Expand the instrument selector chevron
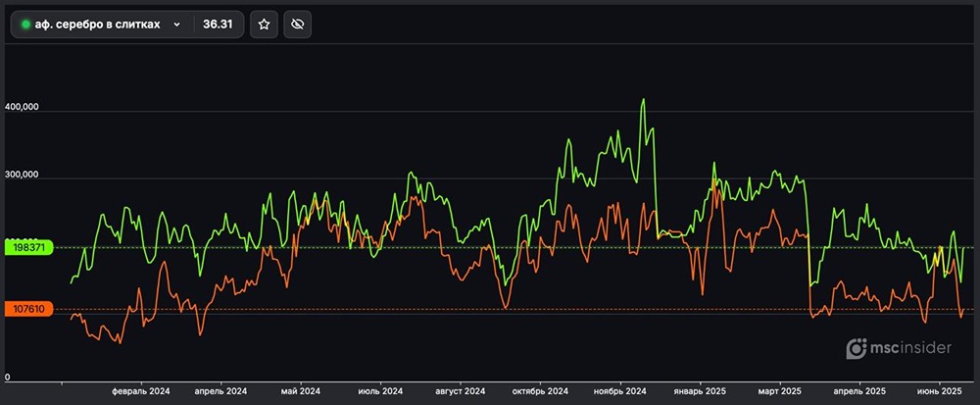The width and height of the screenshot is (980, 405). click(x=176, y=25)
